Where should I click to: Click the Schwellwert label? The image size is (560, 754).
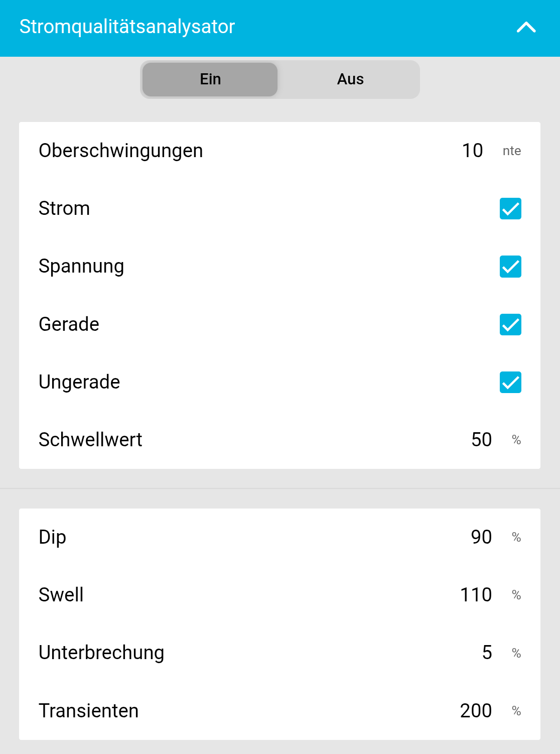[90, 440]
